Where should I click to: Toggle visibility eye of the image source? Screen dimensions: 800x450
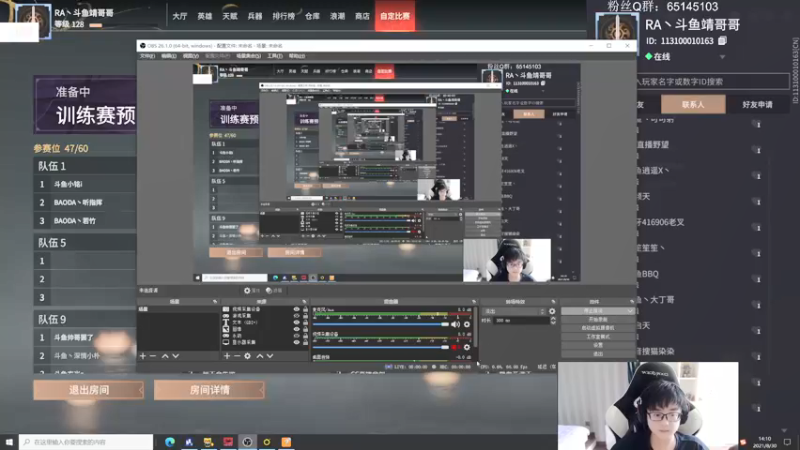296,329
